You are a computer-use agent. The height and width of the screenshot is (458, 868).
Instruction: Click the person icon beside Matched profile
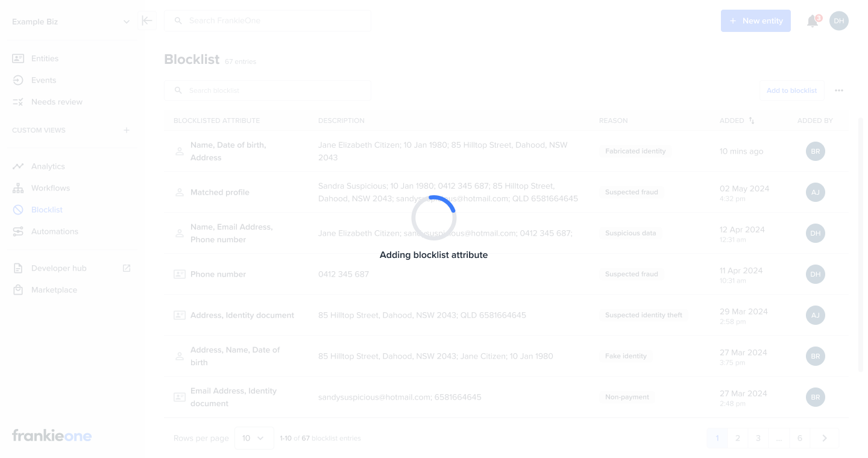179,192
